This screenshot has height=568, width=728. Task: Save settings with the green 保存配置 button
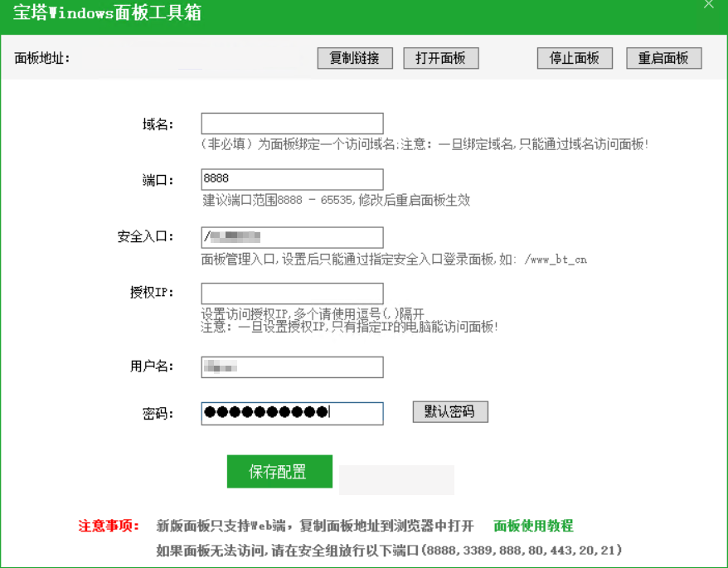pos(280,471)
